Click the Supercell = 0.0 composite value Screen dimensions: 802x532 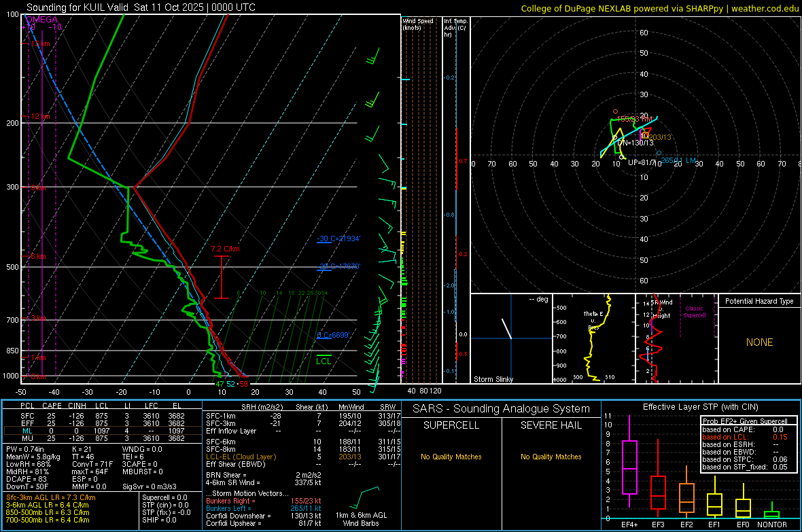(164, 497)
